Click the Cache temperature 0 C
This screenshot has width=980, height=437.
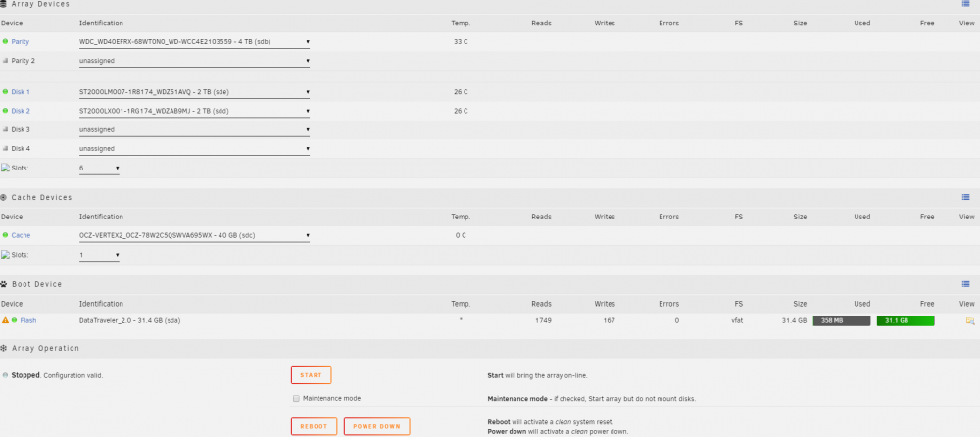[x=461, y=236]
